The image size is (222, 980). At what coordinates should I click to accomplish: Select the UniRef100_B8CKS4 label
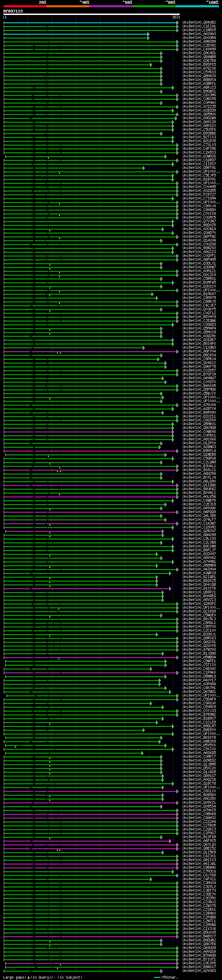[x=199, y=355]
